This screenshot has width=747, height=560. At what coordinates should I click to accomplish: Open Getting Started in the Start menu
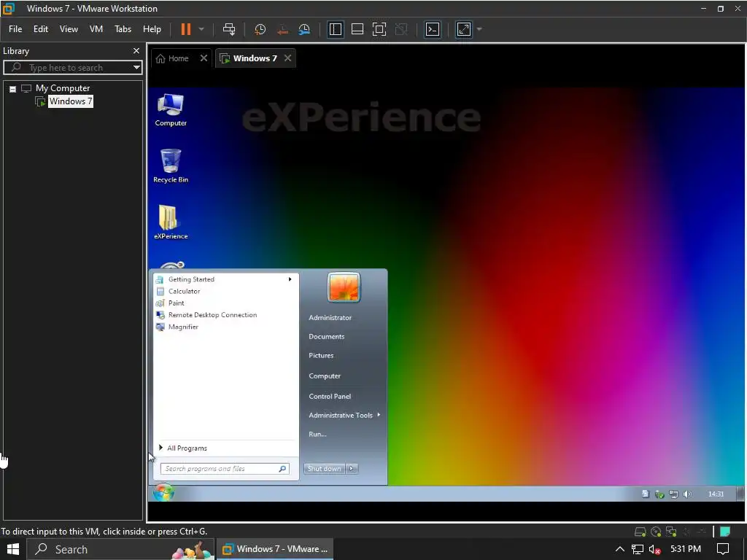(191, 279)
